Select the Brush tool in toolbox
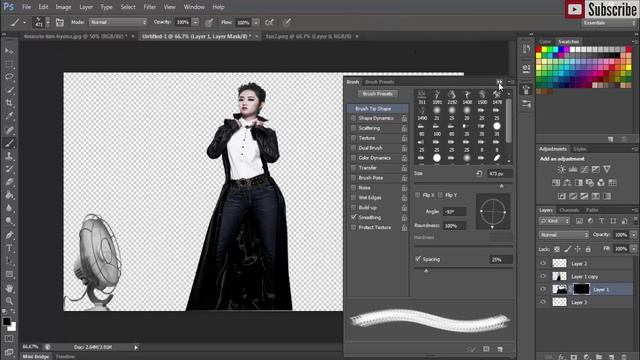640x360 pixels. pos(9,143)
